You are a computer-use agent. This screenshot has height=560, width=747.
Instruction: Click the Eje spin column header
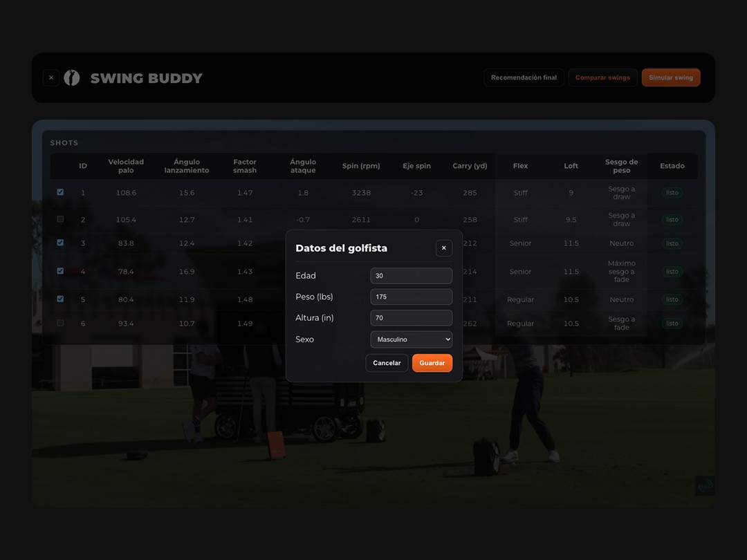tap(417, 166)
